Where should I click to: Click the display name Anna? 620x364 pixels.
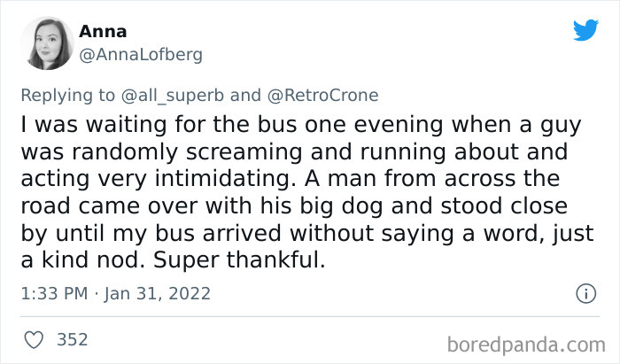coord(103,32)
